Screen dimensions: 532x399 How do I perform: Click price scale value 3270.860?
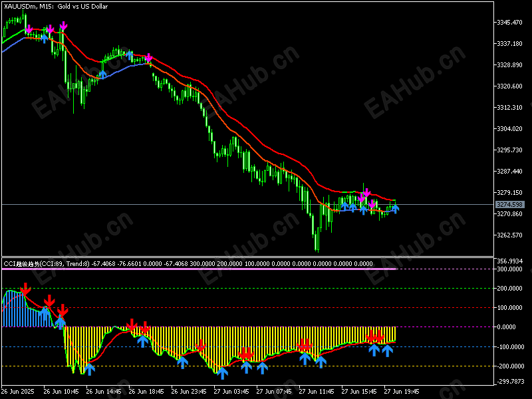click(x=509, y=214)
